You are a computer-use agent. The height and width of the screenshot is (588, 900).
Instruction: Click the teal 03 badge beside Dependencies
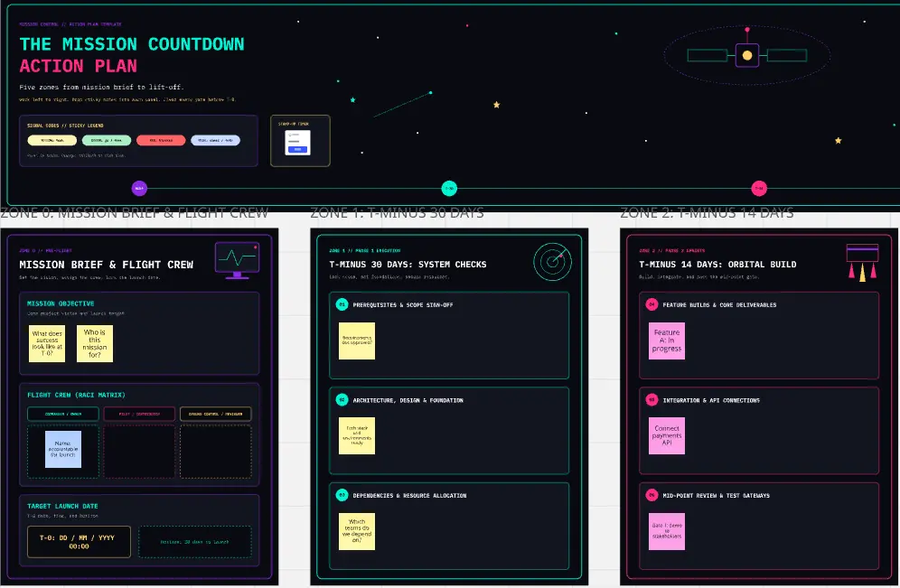342,495
